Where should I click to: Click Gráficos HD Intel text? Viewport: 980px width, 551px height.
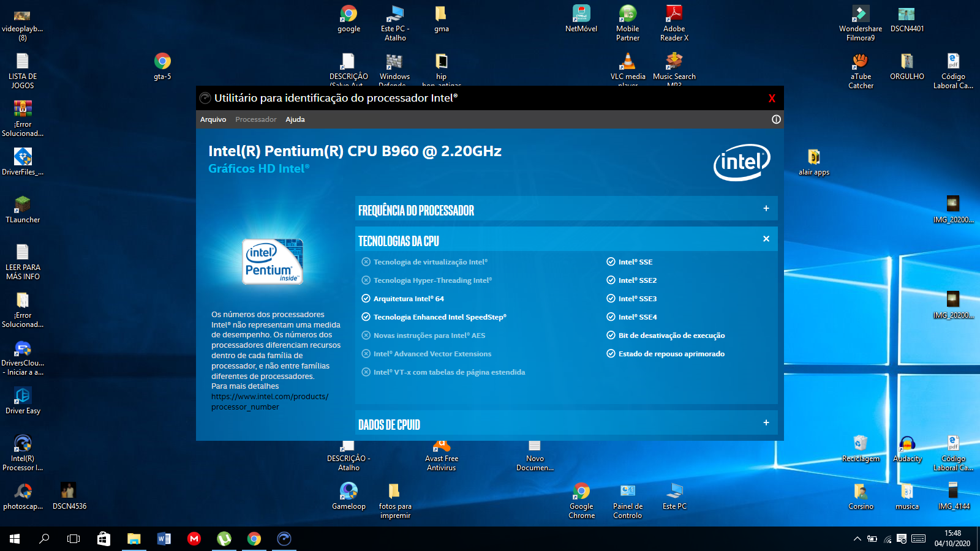pos(259,168)
